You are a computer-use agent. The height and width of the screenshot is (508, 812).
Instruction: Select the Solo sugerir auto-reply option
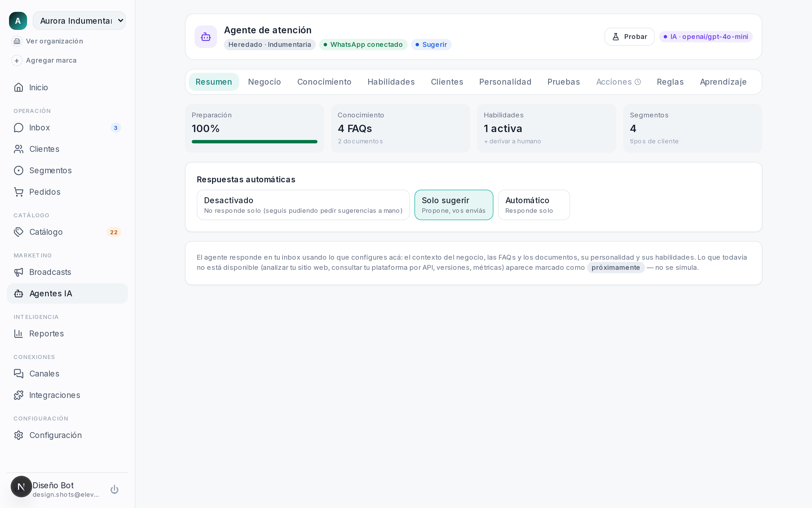pos(454,205)
